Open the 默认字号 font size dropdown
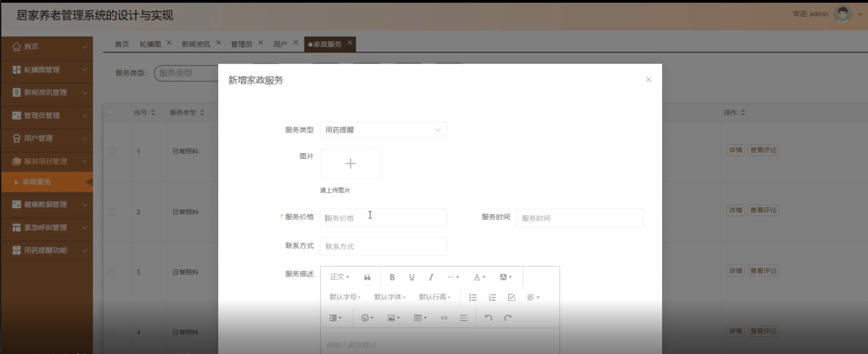Screen dimensions: 868x354 coord(345,297)
